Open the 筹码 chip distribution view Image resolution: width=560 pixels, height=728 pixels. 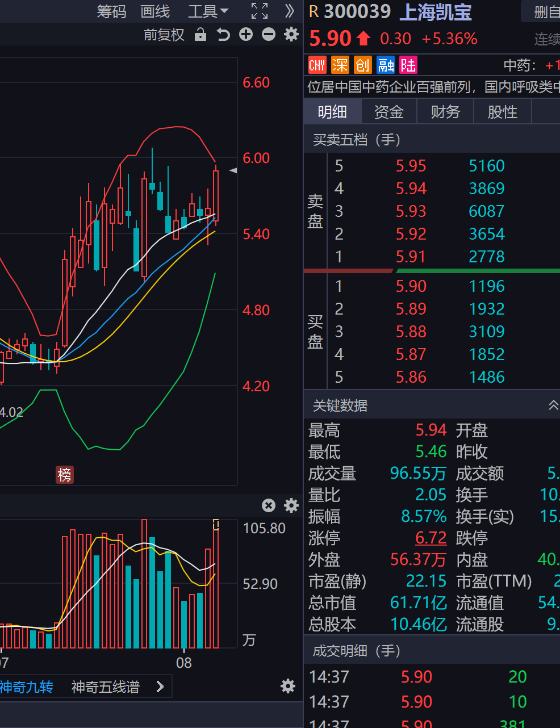point(111,11)
